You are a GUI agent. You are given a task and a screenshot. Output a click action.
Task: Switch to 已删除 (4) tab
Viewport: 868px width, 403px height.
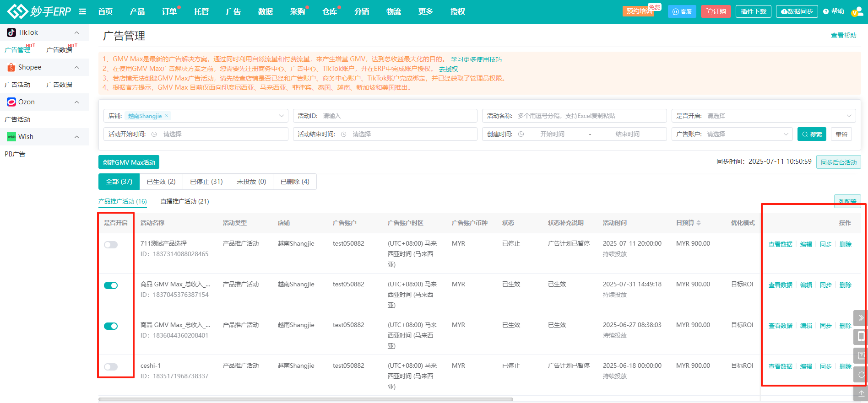[x=295, y=182]
